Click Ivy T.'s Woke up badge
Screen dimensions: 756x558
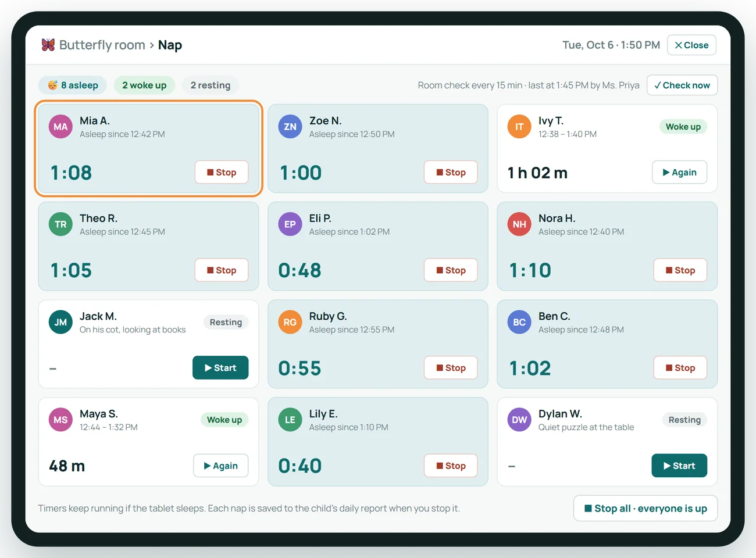[683, 127]
